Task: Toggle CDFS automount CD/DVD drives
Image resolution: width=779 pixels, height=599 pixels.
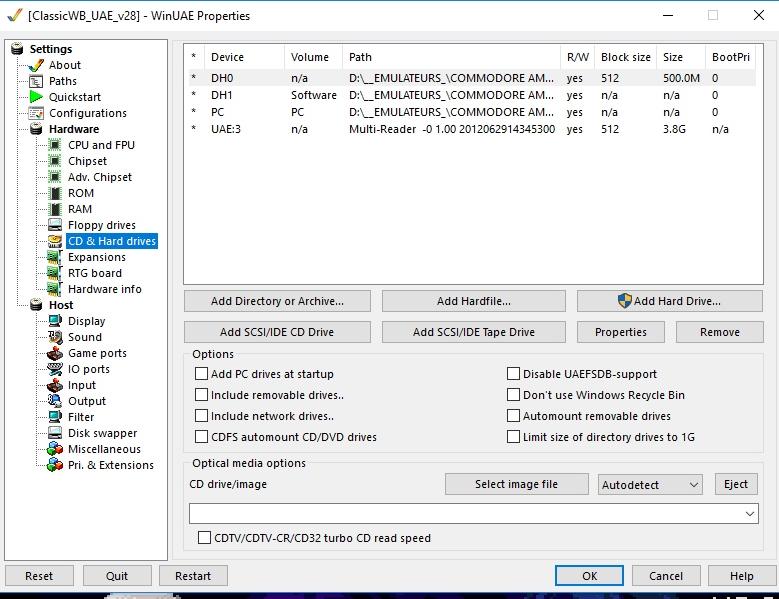Action: pyautogui.click(x=201, y=437)
